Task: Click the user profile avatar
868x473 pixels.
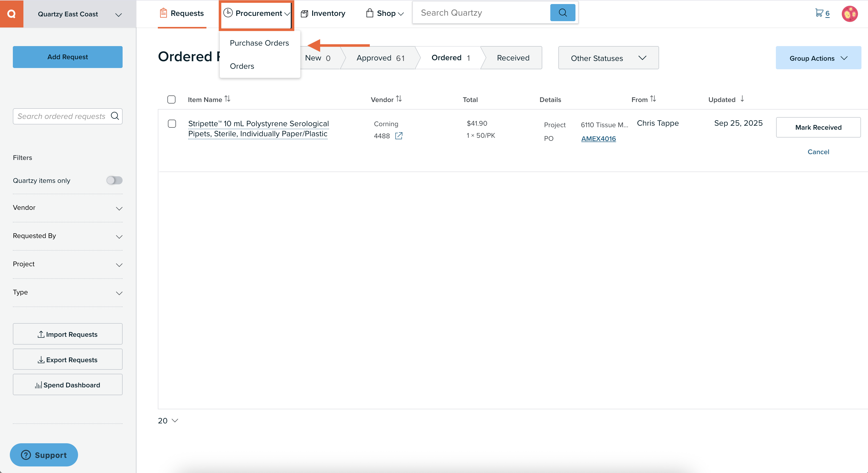Action: point(849,14)
